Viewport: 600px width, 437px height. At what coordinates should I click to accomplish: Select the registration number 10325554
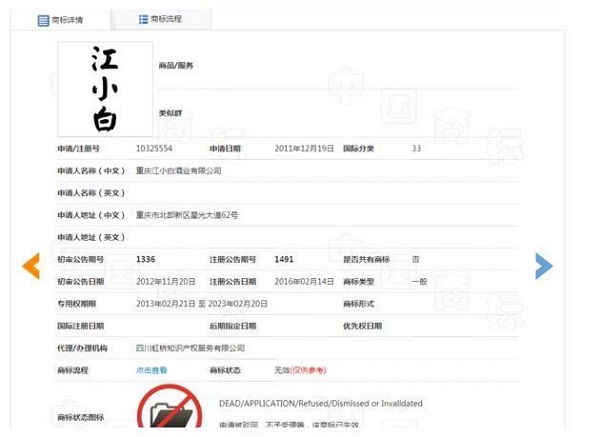pos(154,148)
